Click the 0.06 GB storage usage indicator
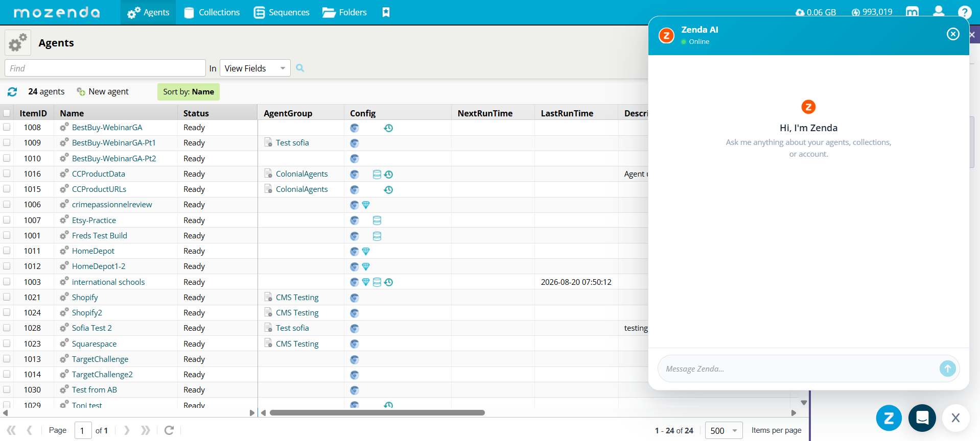The image size is (980, 441). (x=815, y=12)
